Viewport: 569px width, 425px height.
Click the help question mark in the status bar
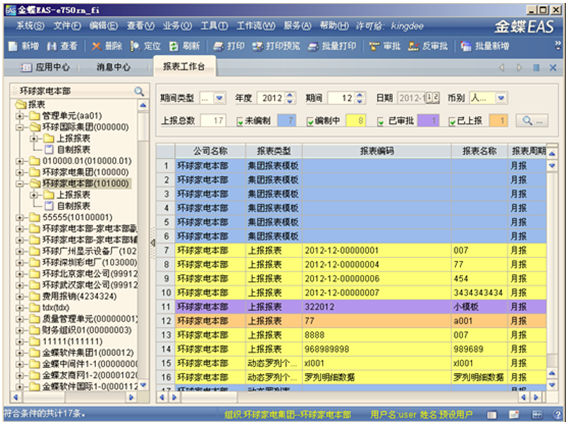tap(558, 414)
